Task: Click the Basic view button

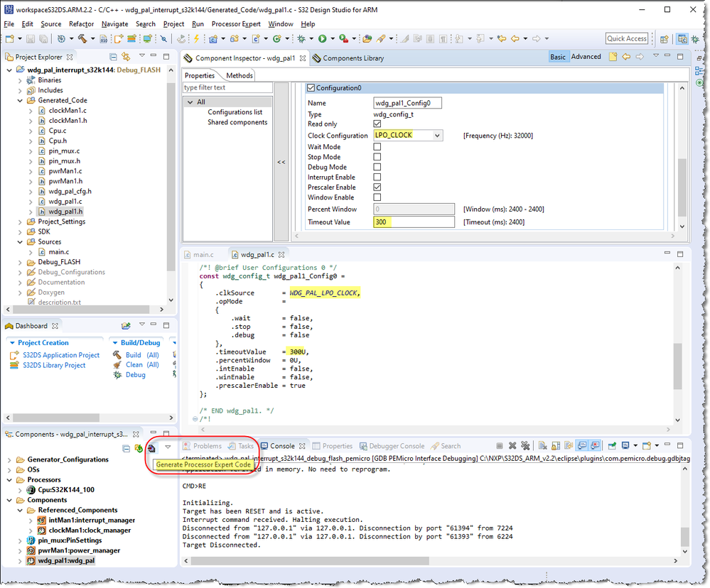Action: pos(558,57)
